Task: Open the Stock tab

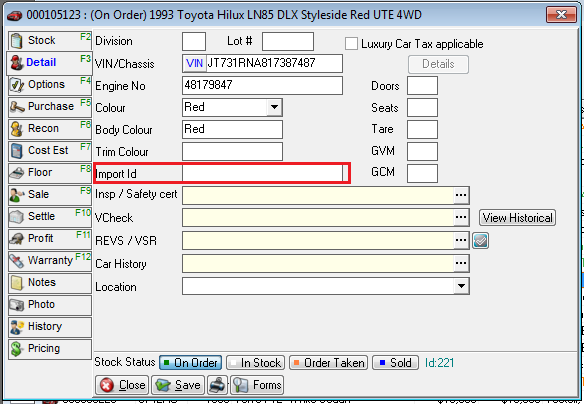Action: 50,41
